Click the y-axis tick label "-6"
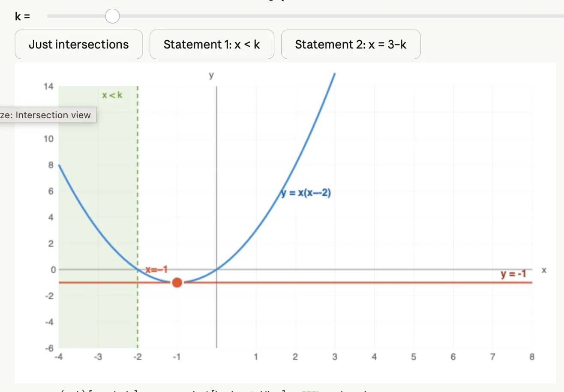The height and width of the screenshot is (392, 564). (x=50, y=348)
